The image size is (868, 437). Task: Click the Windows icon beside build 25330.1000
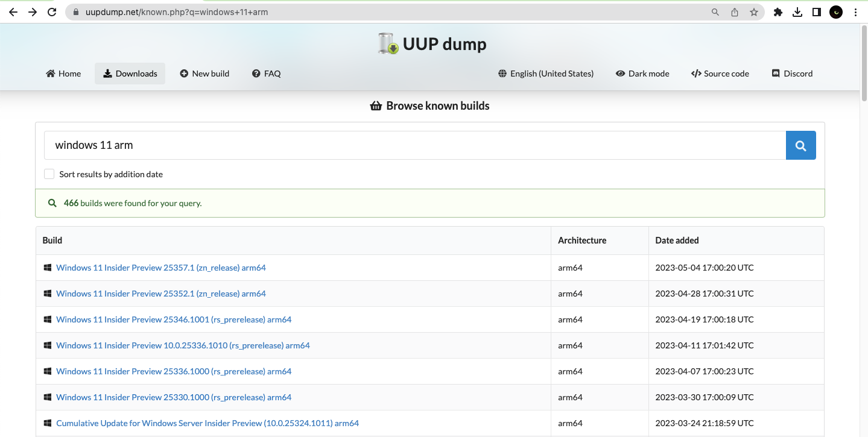tap(48, 397)
